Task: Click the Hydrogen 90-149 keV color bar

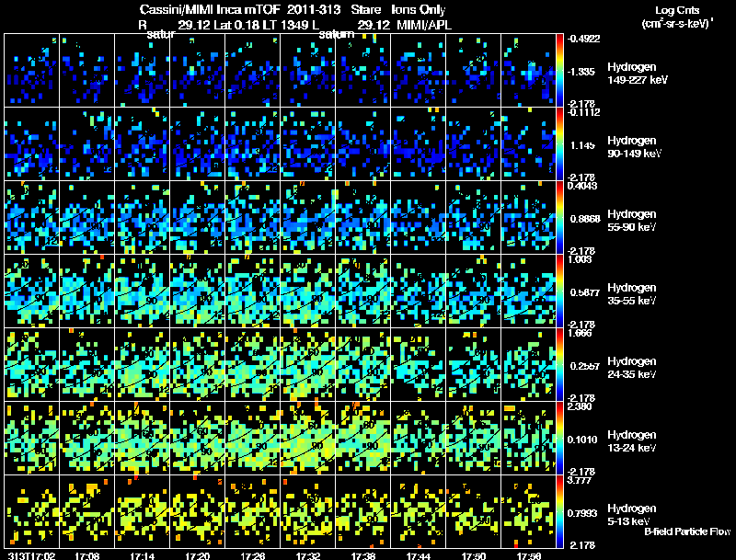Action: 559,144
